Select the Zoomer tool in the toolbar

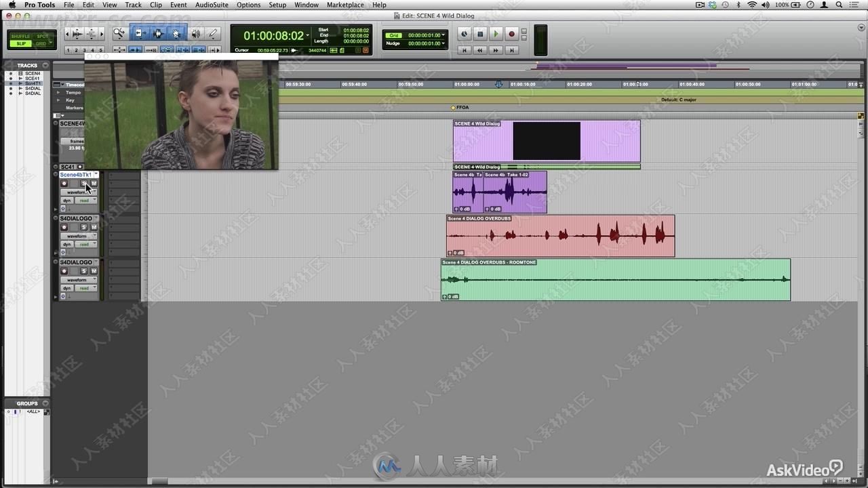tap(119, 33)
